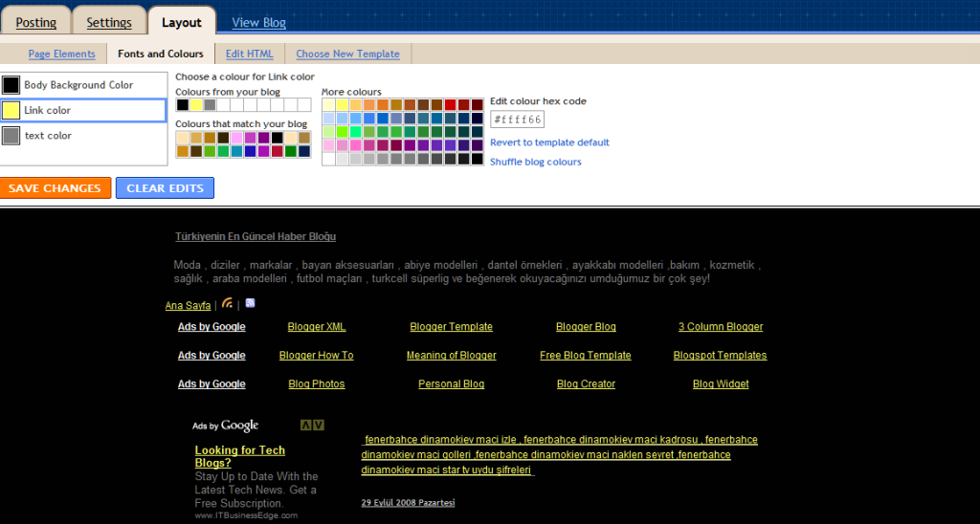Choose the pale yellow first swatch in More colours

329,104
